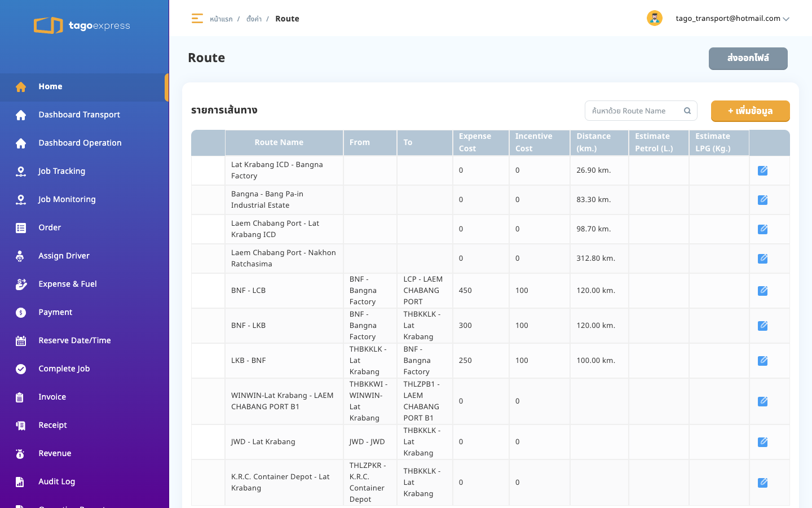Viewport: 812px width, 508px height.
Task: Edit the LKB - BNF route
Action: [762, 361]
